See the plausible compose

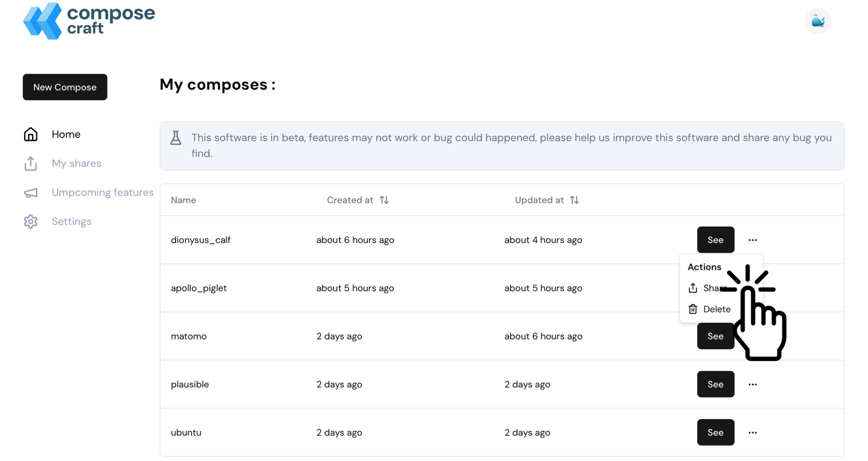coord(715,385)
